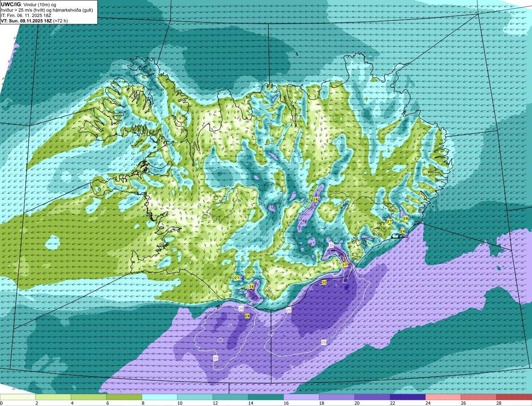Click the legend scale value "14"
Image resolution: width=532 pixels, height=406 pixels.
251,403
